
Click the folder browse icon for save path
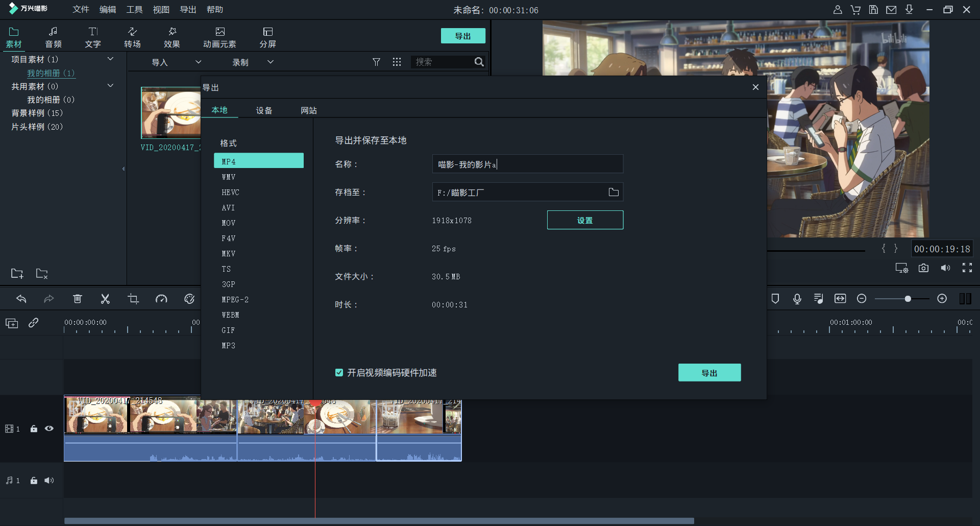click(x=614, y=192)
